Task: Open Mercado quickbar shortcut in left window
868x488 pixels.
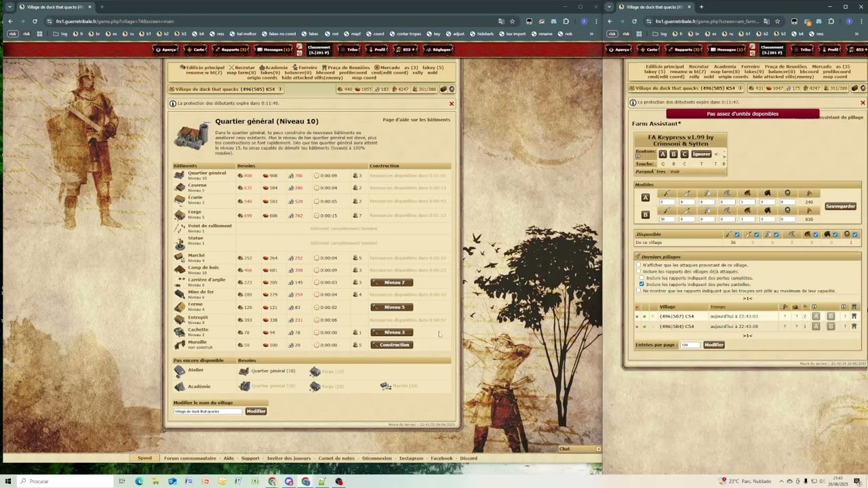Action: [387, 67]
